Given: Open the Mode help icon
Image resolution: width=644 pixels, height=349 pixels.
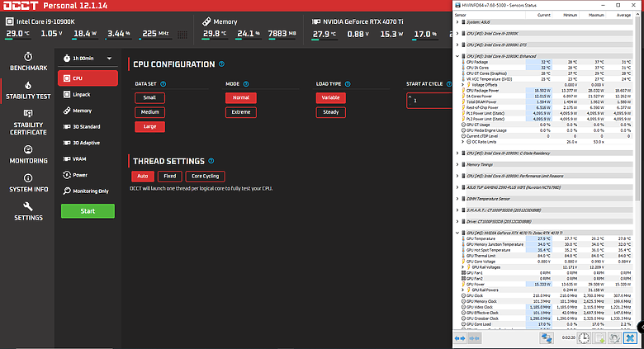Looking at the screenshot, I should tap(246, 84).
